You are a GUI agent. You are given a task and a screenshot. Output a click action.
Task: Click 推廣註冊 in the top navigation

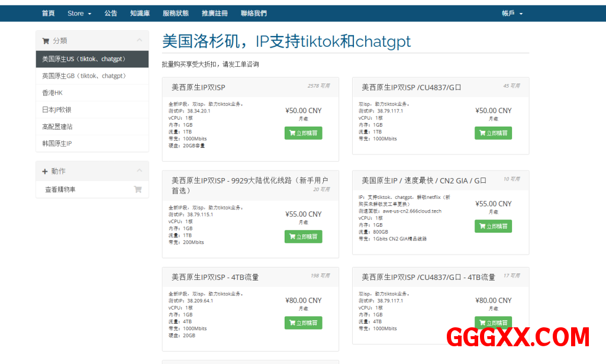(214, 13)
